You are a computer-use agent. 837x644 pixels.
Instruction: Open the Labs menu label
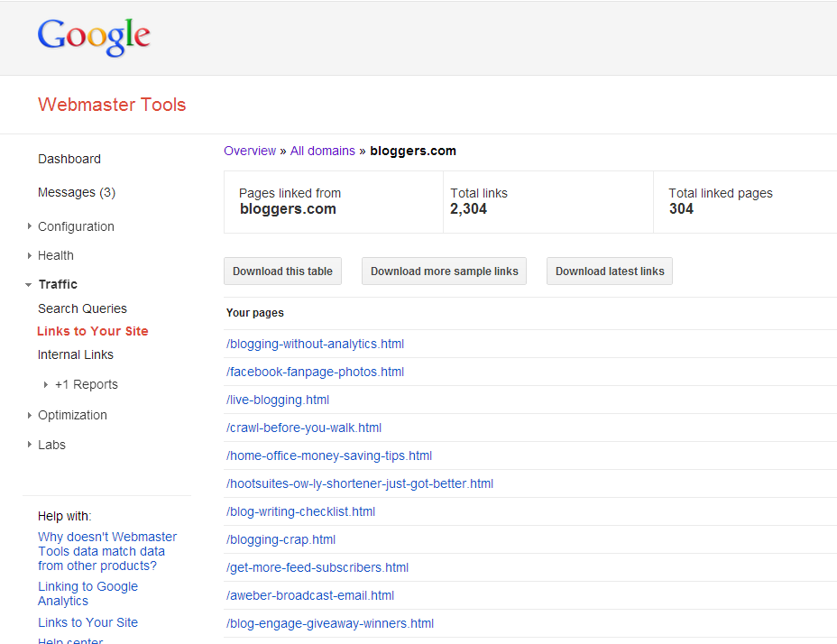coord(51,445)
